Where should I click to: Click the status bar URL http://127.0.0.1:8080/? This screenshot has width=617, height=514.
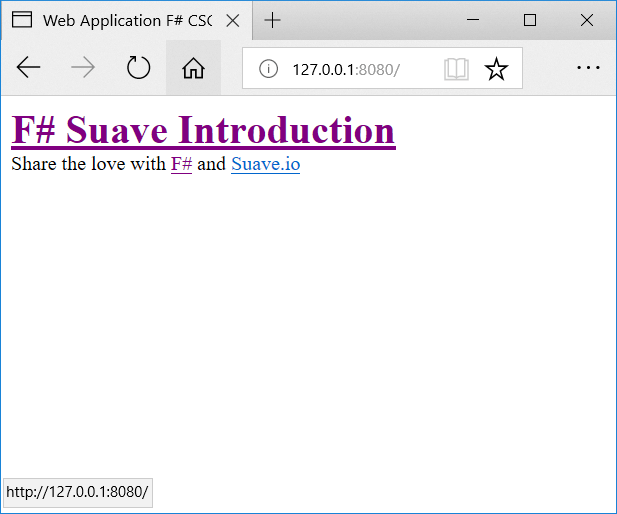[x=78, y=492]
